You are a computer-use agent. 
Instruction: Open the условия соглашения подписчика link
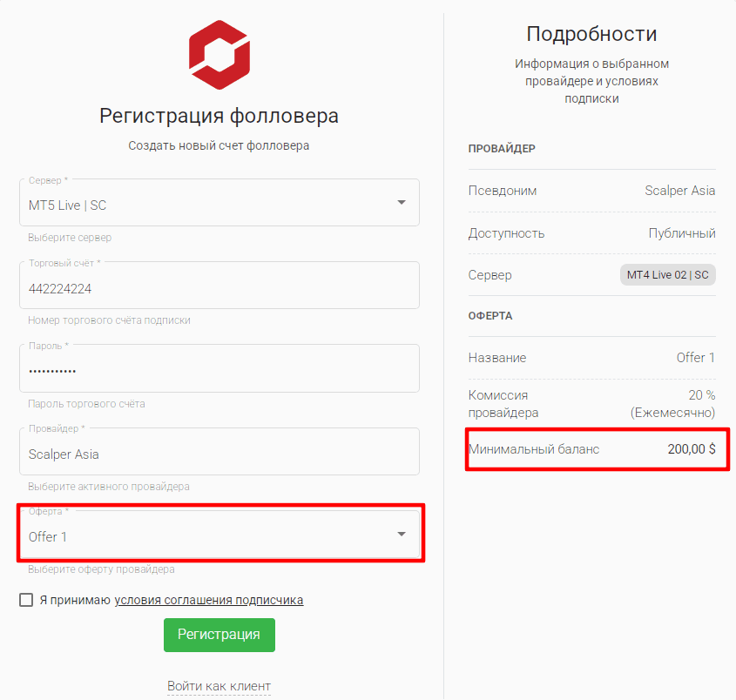pos(209,600)
